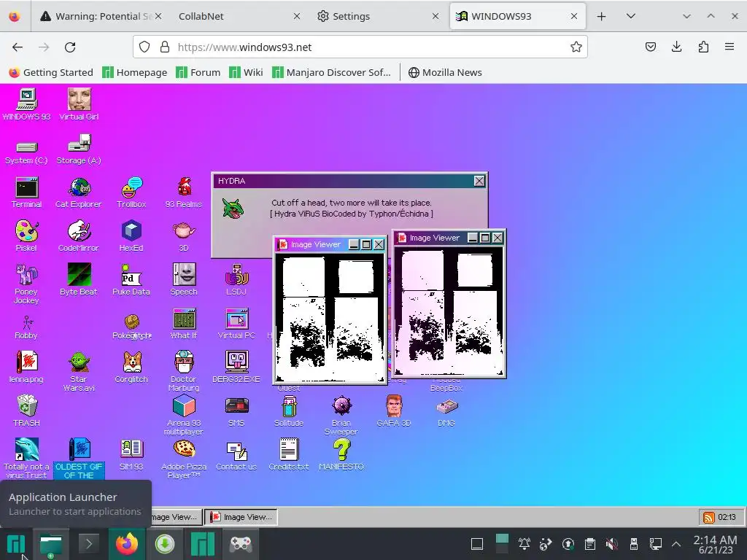The height and width of the screenshot is (560, 747).
Task: Open the SIM 93 icon
Action: [x=131, y=455]
